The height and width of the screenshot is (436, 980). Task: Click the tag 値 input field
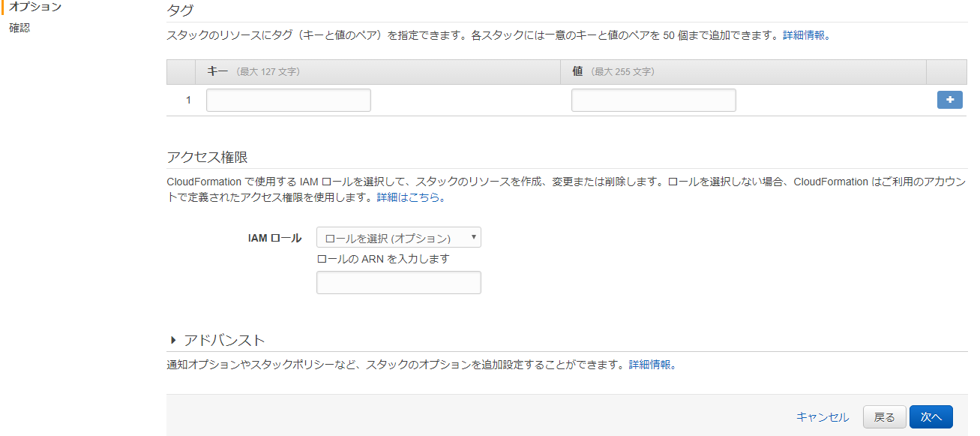653,99
